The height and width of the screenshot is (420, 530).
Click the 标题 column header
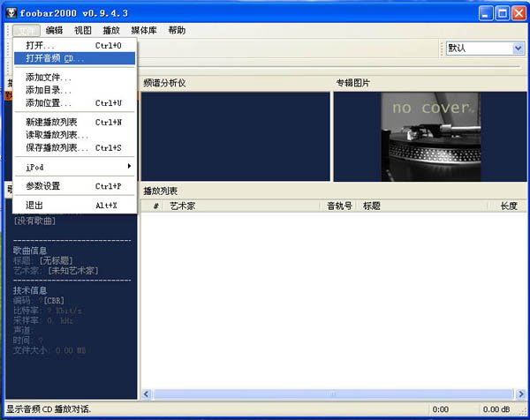[422, 206]
